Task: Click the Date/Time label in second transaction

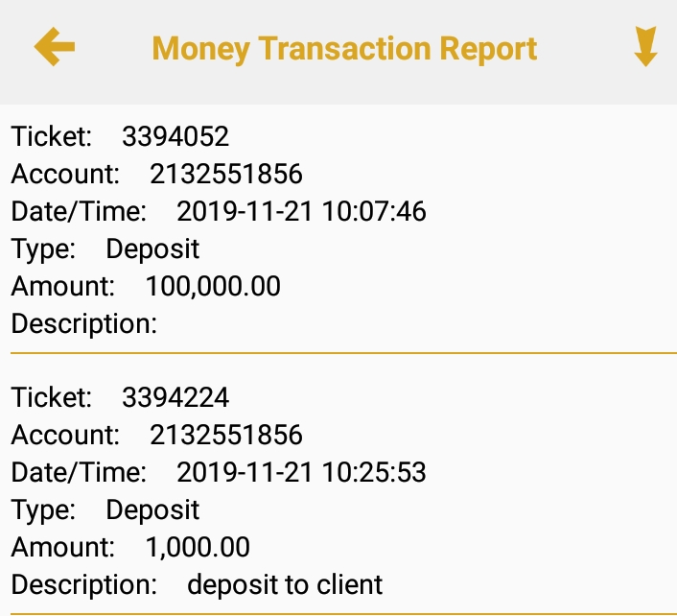Action: 79,472
